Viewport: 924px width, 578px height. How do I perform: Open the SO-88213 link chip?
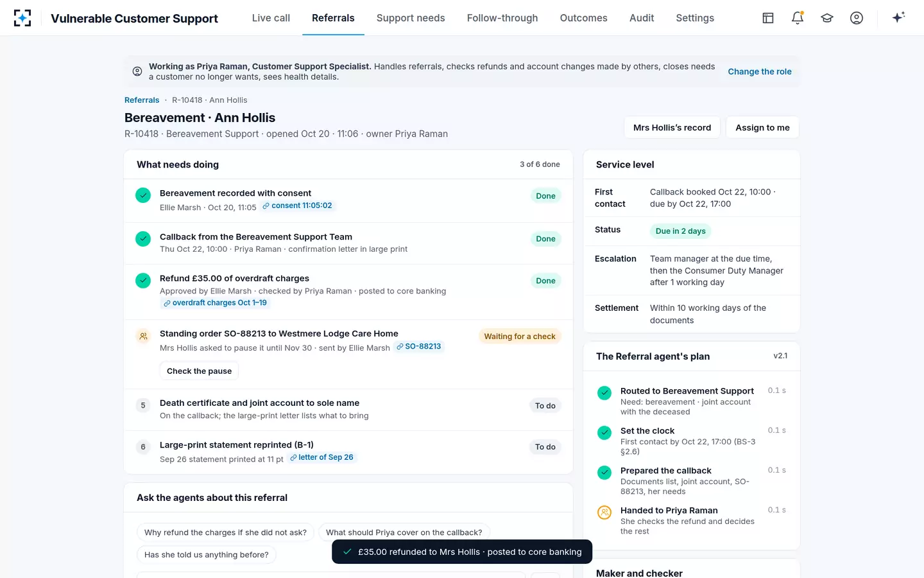[418, 346]
